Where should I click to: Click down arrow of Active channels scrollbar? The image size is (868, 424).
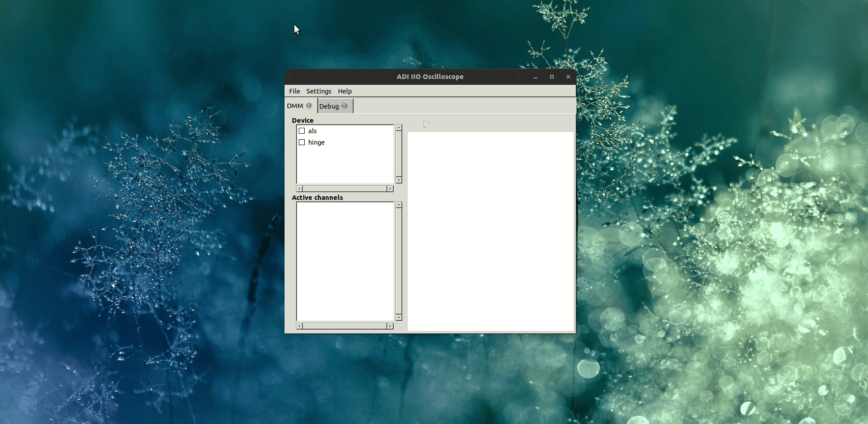click(x=399, y=318)
